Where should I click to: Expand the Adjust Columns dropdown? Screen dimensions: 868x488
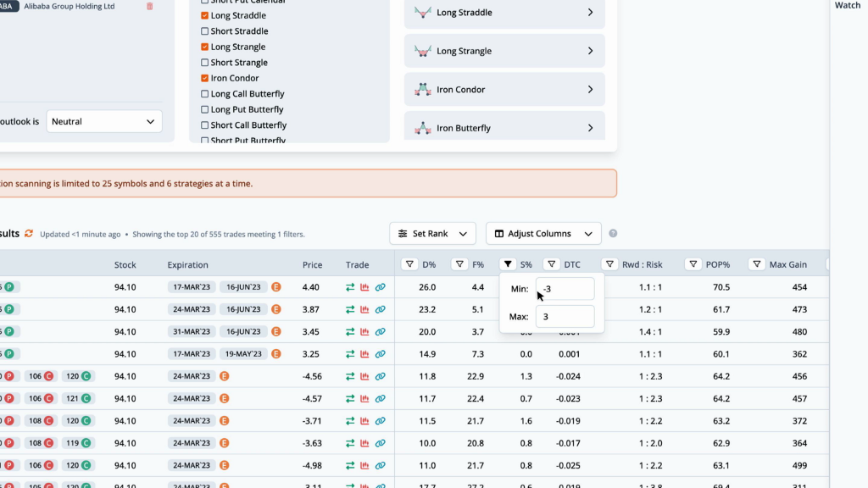[543, 234]
